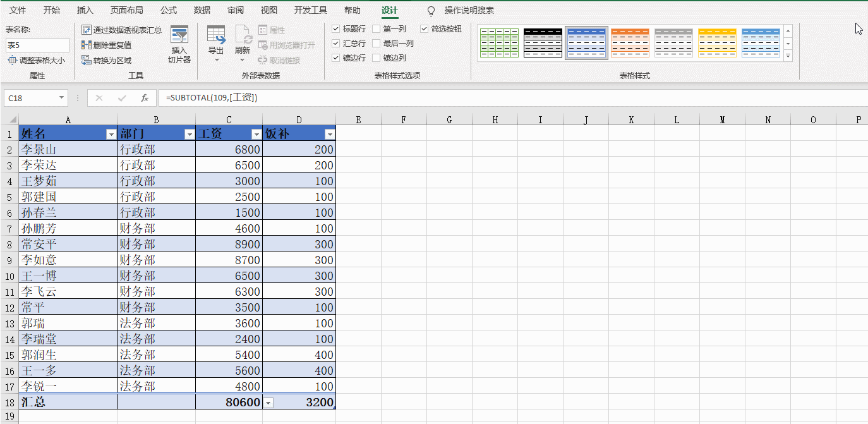Image resolution: width=868 pixels, height=424 pixels.
Task: Click the lightbulb Tell Me icon
Action: [431, 11]
